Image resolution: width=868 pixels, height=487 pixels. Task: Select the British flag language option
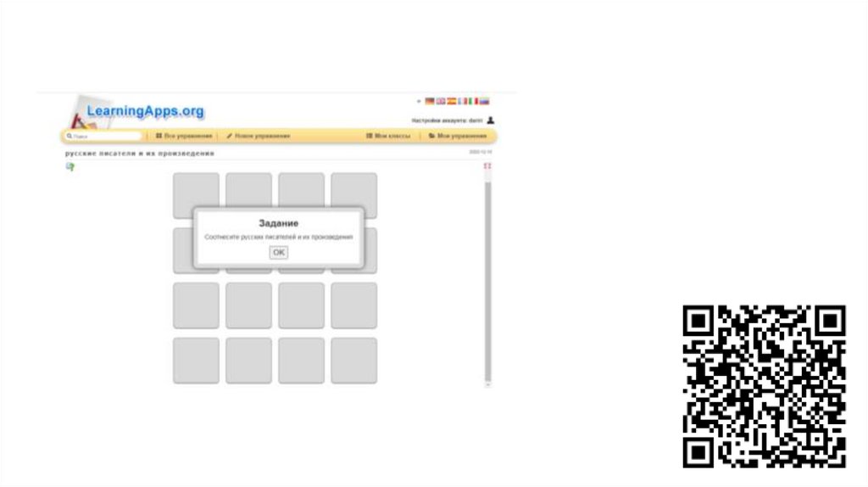pos(441,102)
